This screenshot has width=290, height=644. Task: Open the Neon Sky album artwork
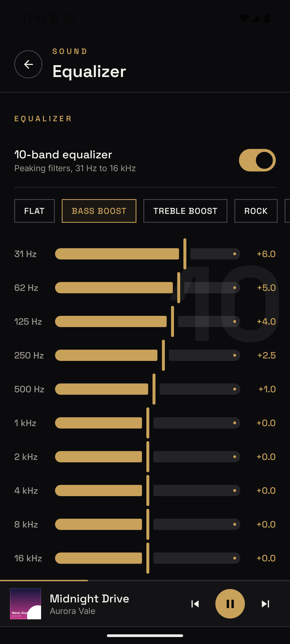(x=26, y=604)
